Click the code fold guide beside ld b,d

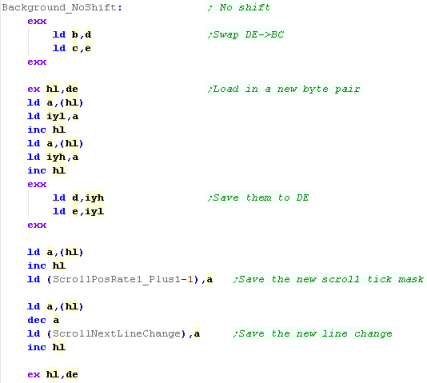click(x=29, y=41)
